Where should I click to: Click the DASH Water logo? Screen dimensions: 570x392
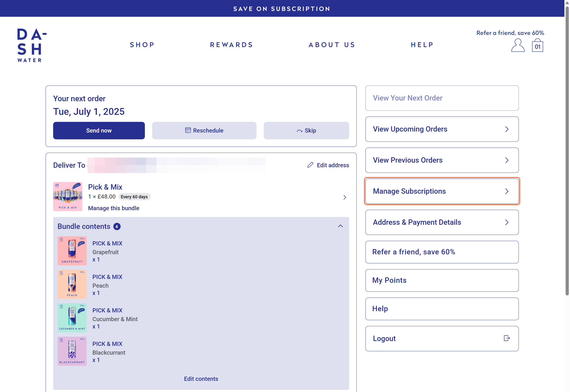(32, 45)
